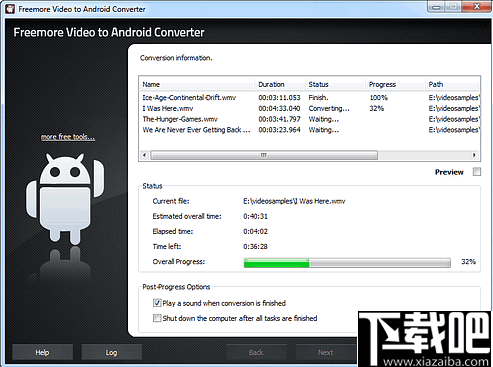Click current file path 'I Was Here.wmv'
The height and width of the screenshot is (367, 493).
click(x=294, y=201)
